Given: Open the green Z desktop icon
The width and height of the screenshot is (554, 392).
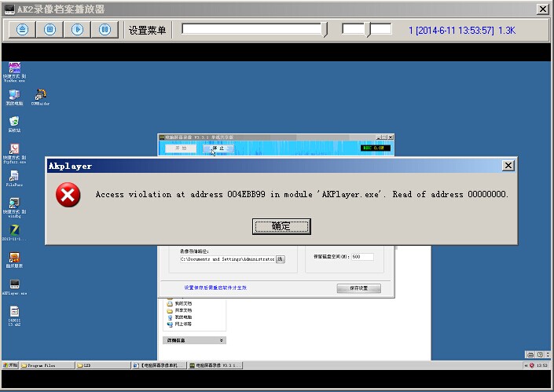Looking at the screenshot, I should (x=14, y=233).
